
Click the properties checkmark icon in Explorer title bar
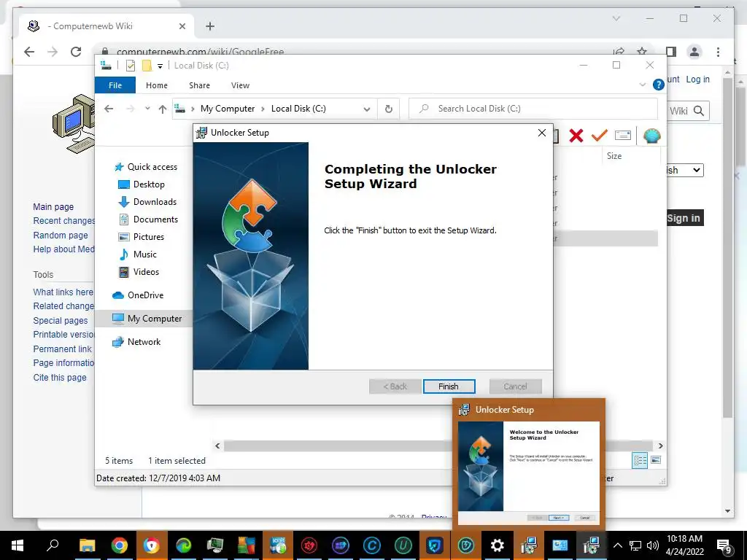131,66
